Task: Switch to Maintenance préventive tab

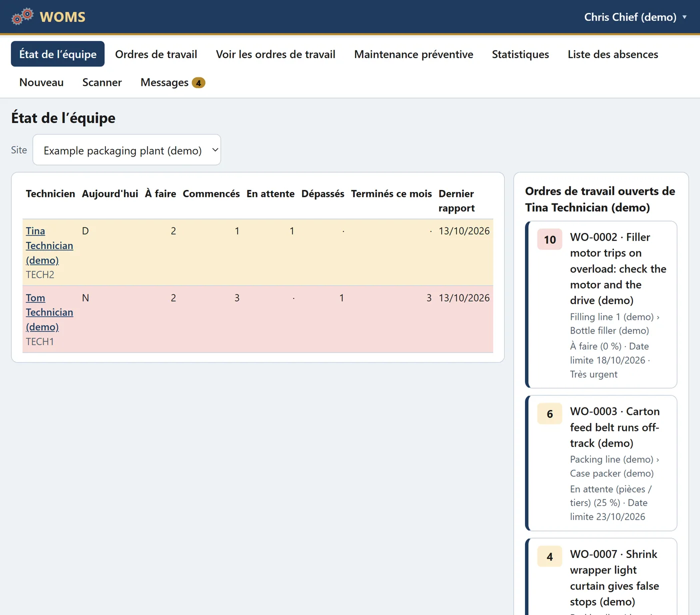Action: coord(413,54)
